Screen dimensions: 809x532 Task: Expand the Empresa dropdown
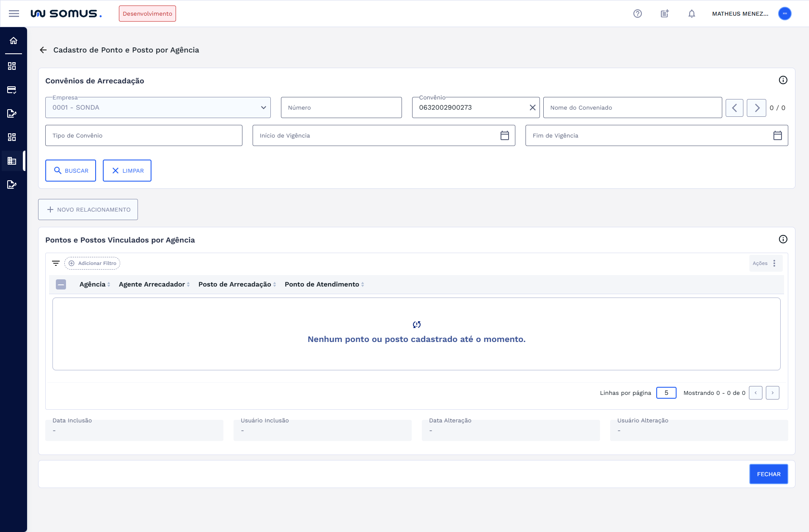pyautogui.click(x=263, y=108)
